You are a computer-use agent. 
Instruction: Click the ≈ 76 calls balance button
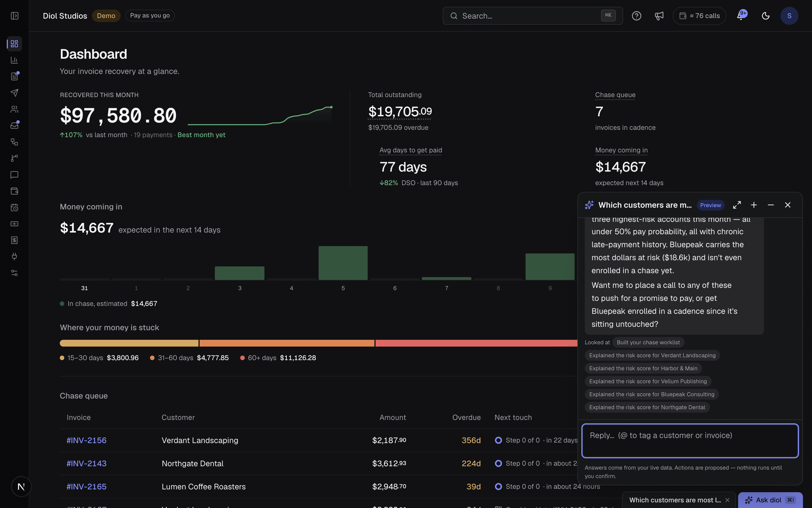coord(699,16)
